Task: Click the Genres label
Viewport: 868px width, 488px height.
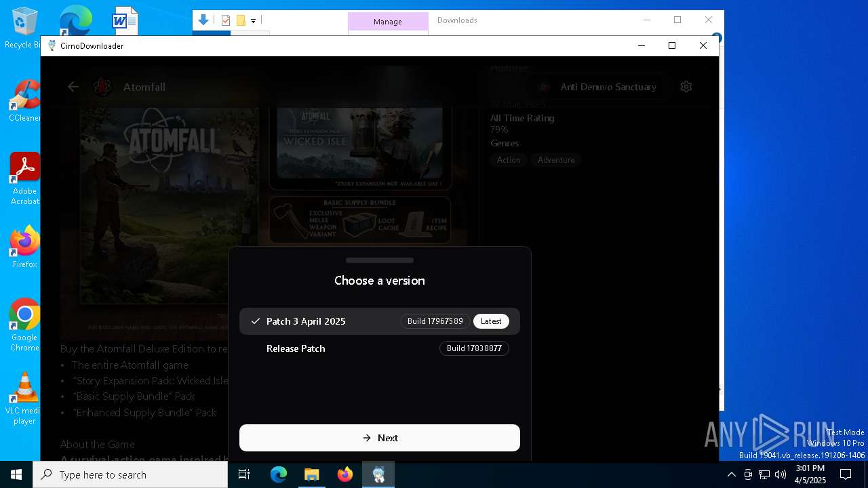Action: pos(505,143)
